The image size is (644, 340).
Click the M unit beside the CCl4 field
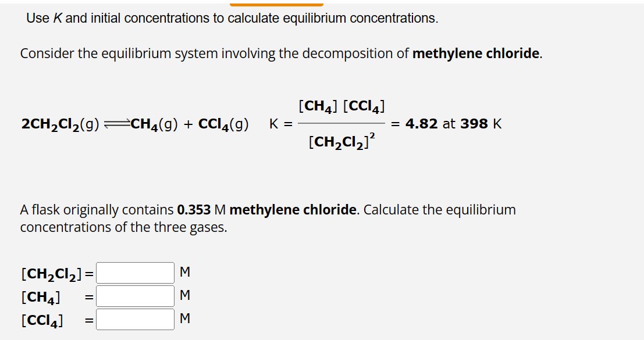point(184,318)
